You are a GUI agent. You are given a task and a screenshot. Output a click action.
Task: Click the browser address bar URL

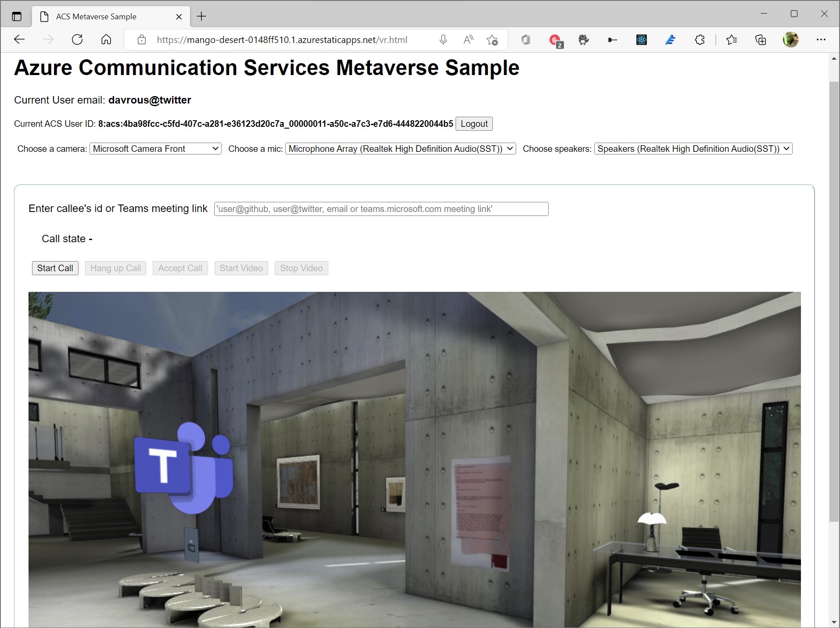click(282, 40)
